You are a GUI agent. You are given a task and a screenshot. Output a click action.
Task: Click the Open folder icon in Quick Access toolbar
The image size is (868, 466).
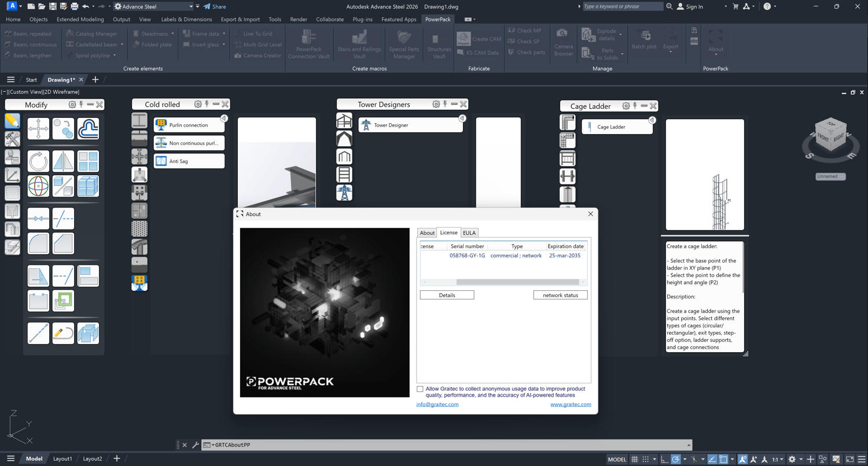42,6
